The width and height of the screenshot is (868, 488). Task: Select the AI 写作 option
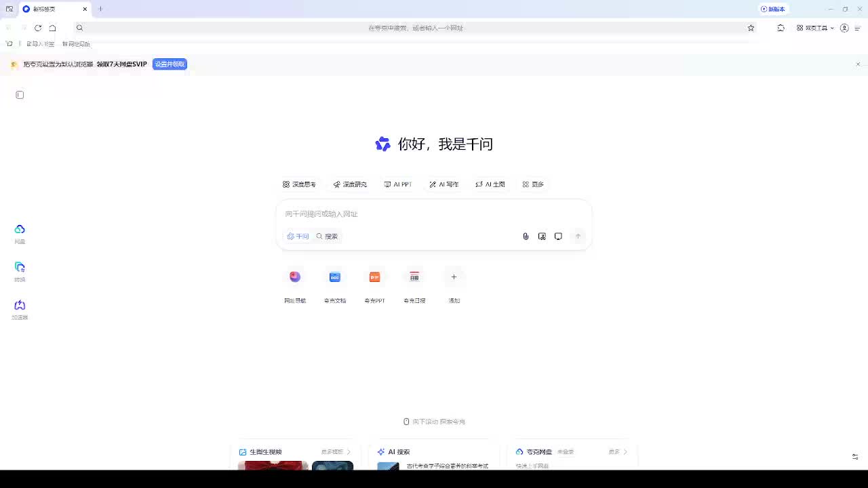[x=443, y=184]
